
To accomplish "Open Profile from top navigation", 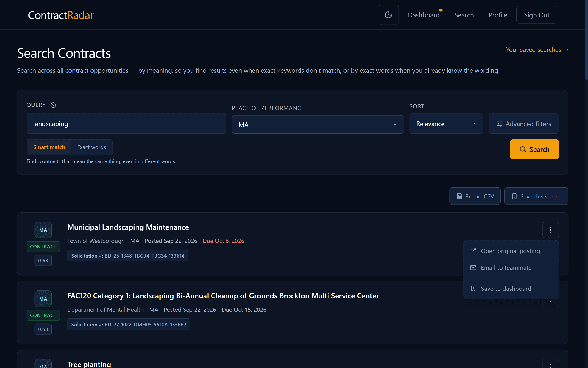I will 498,15.
